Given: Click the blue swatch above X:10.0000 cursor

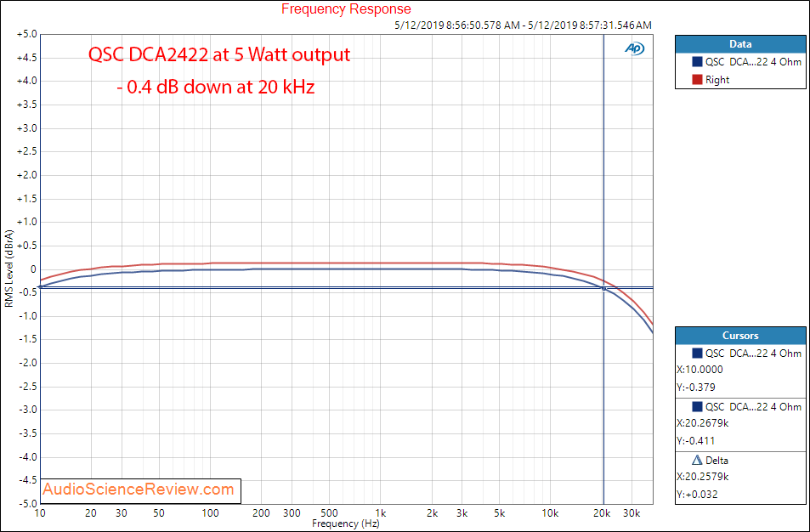Looking at the screenshot, I should click(x=697, y=354).
